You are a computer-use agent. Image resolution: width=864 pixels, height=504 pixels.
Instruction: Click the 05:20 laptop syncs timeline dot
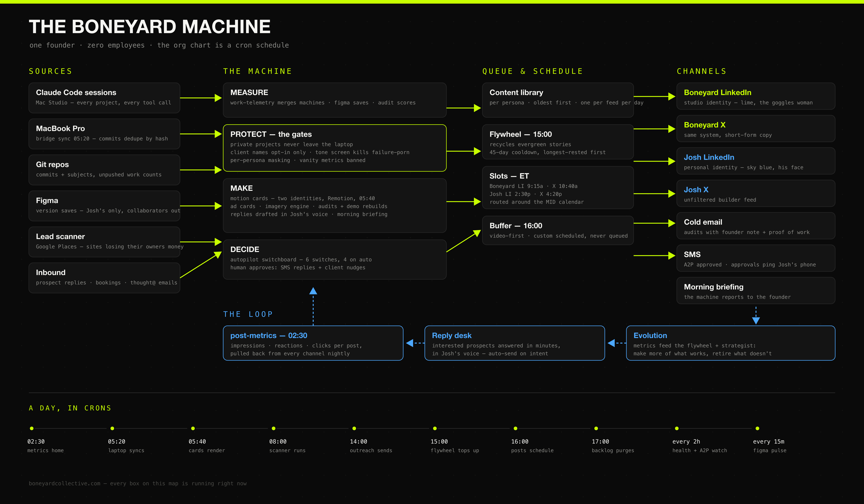tap(112, 428)
